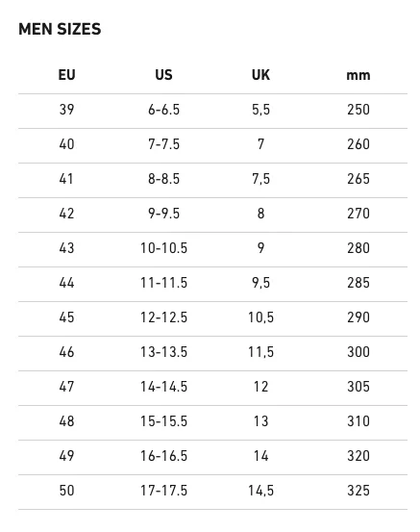The height and width of the screenshot is (532, 420).
Task: Click the 265 mm value
Action: click(x=358, y=179)
